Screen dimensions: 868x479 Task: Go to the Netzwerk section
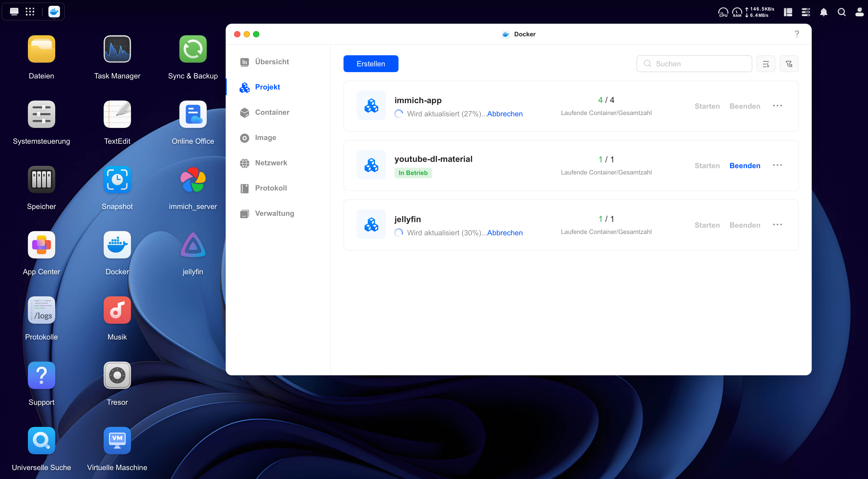[x=271, y=163]
